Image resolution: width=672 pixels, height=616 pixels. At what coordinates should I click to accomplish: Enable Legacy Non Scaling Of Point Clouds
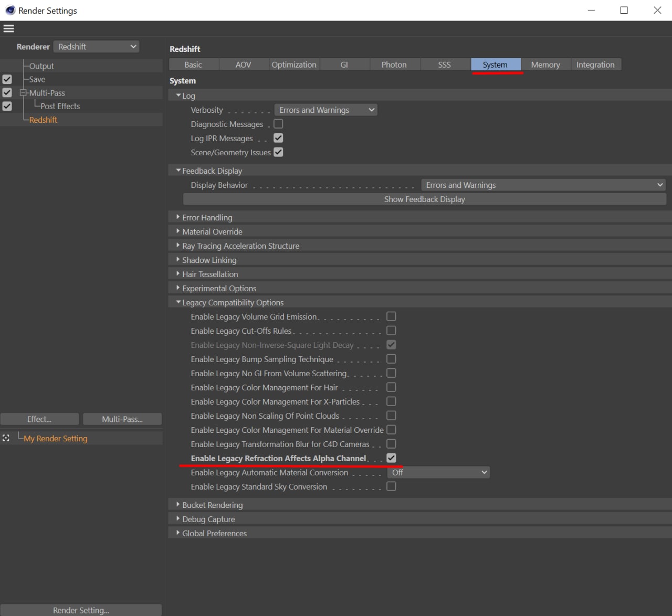391,416
